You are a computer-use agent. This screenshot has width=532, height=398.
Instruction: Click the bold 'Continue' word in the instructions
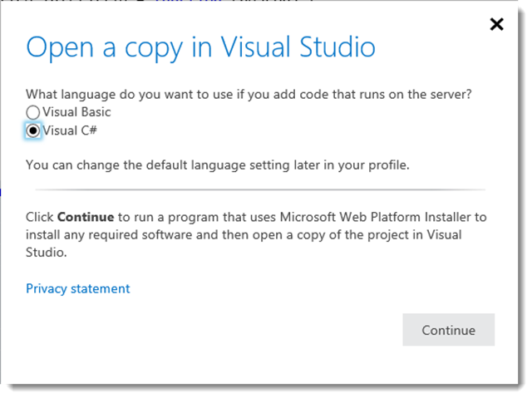coord(86,217)
